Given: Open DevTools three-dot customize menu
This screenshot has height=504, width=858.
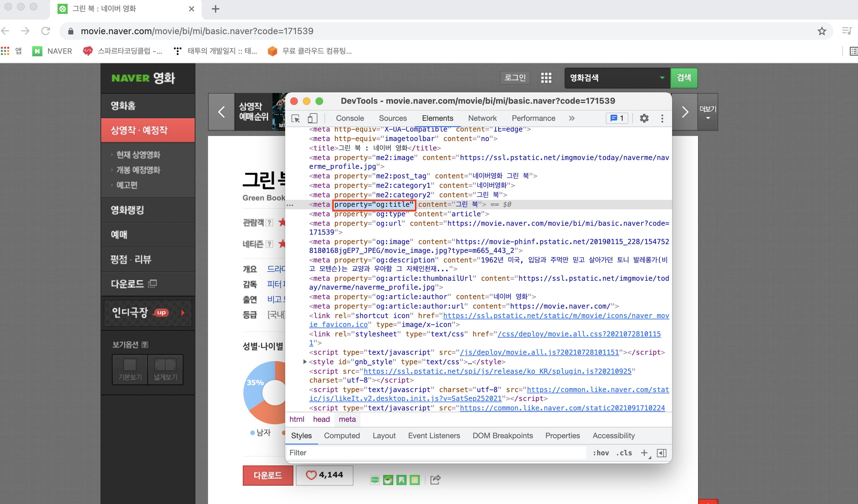Looking at the screenshot, I should [662, 118].
